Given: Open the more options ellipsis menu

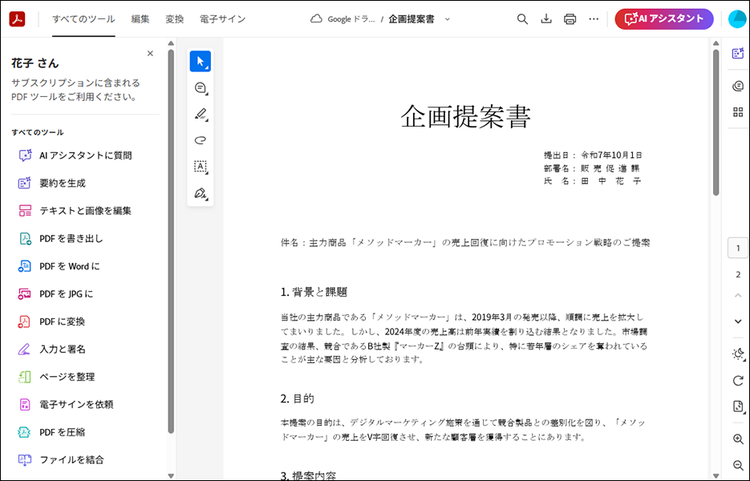Looking at the screenshot, I should click(594, 19).
